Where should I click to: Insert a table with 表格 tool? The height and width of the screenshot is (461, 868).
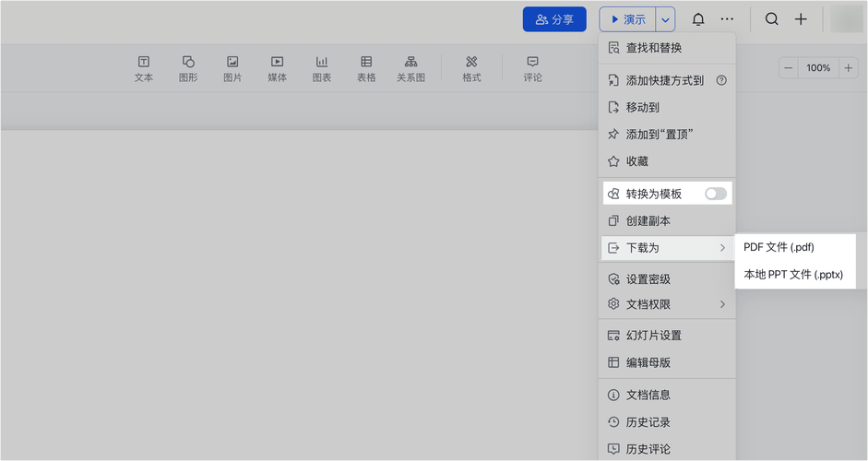[366, 68]
